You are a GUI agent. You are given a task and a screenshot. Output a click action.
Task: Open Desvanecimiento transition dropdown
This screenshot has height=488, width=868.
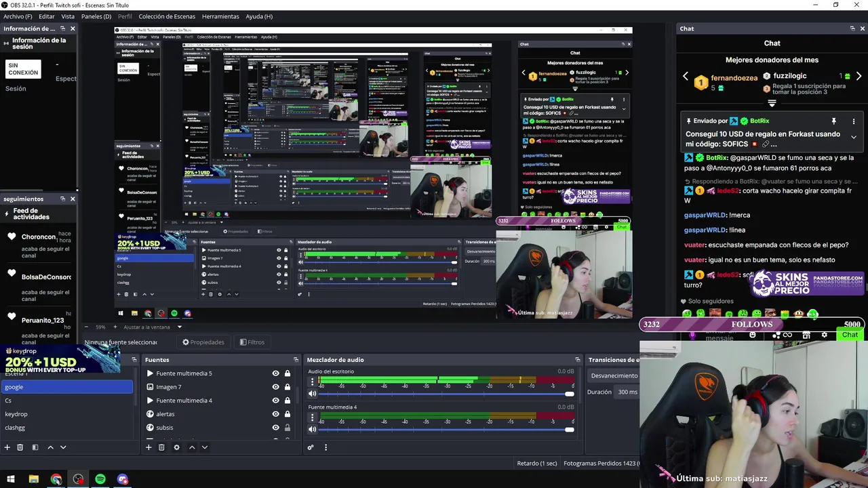pos(613,375)
